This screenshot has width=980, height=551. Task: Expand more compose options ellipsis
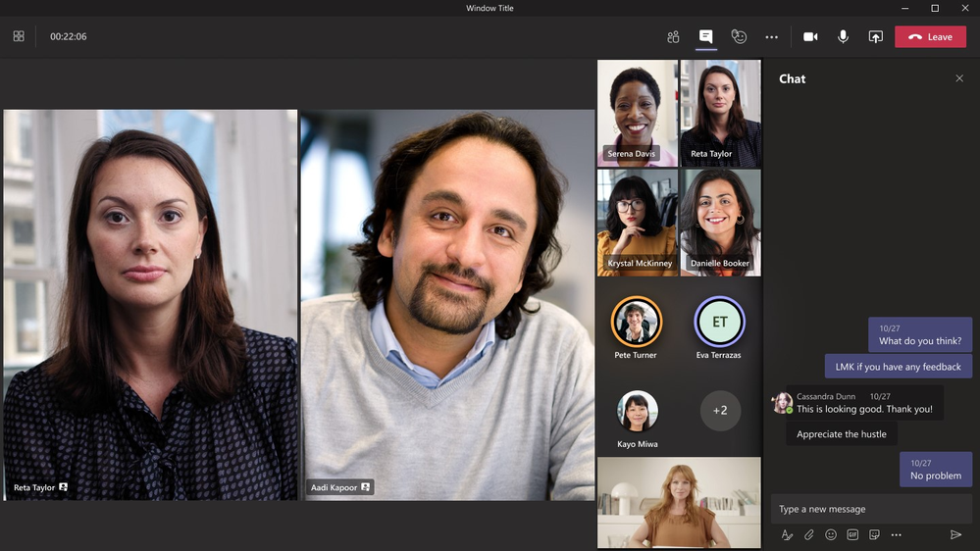tap(897, 534)
